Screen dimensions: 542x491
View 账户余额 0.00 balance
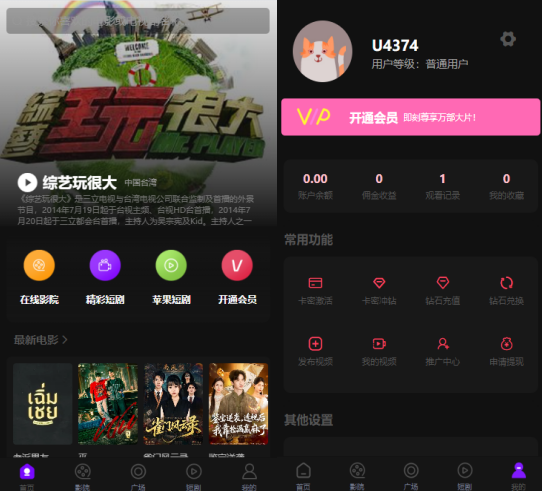pos(315,186)
